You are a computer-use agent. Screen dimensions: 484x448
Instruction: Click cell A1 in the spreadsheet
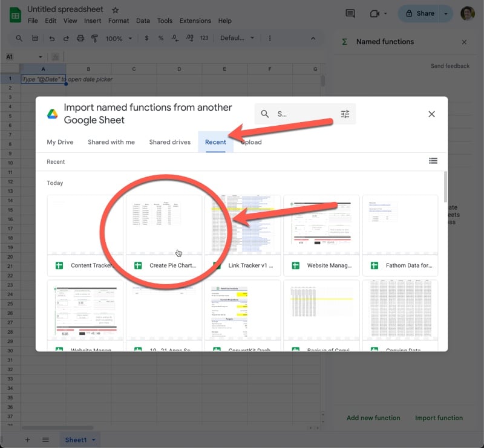[x=43, y=79]
